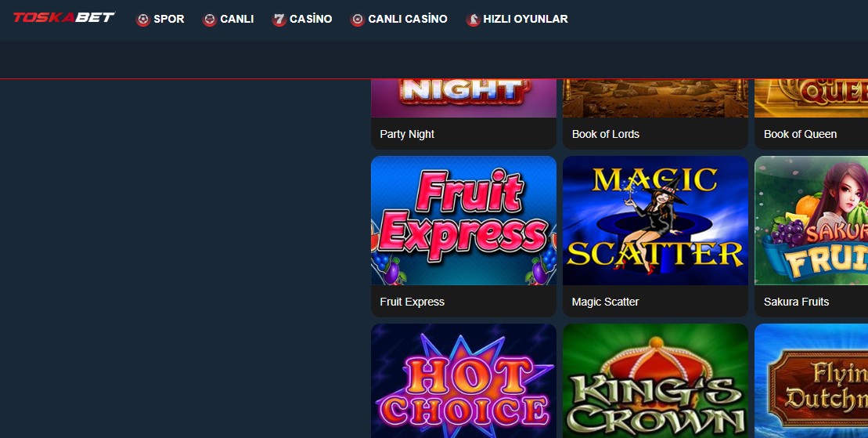Viewport: 868px width, 438px height.
Task: Select Canlı Casino in the navigation
Action: coord(408,19)
